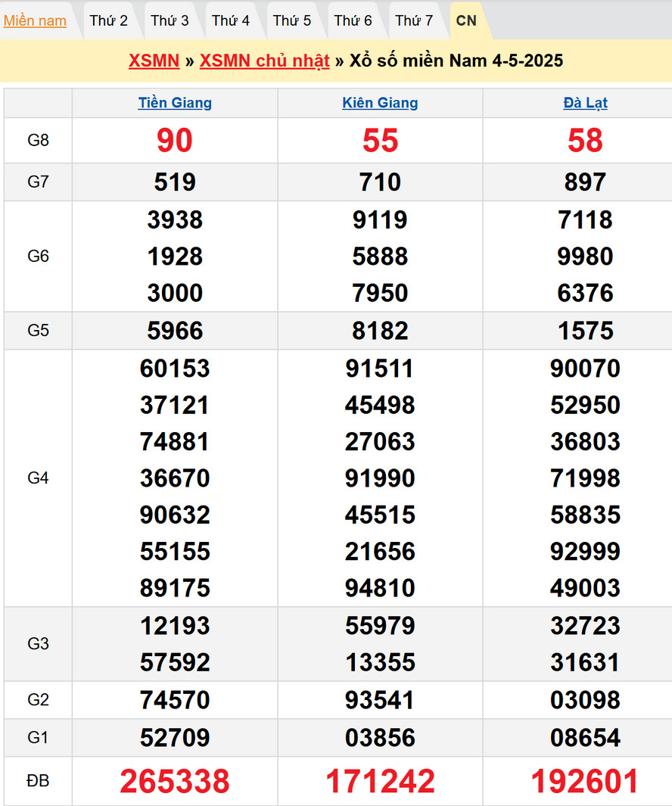Open the Miền nam tab link
Viewport: 672px width, 806px height.
[x=35, y=20]
